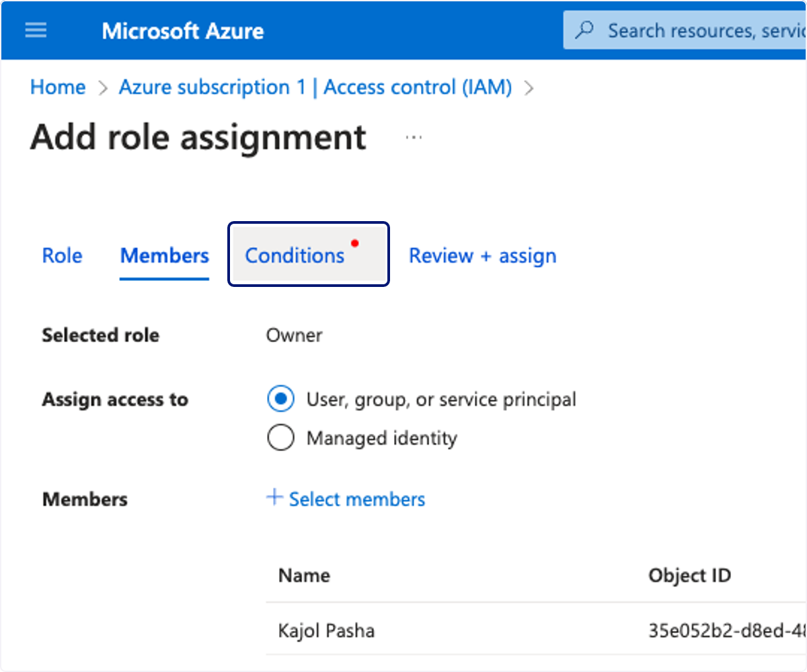Click the Owner selected role value

click(295, 335)
